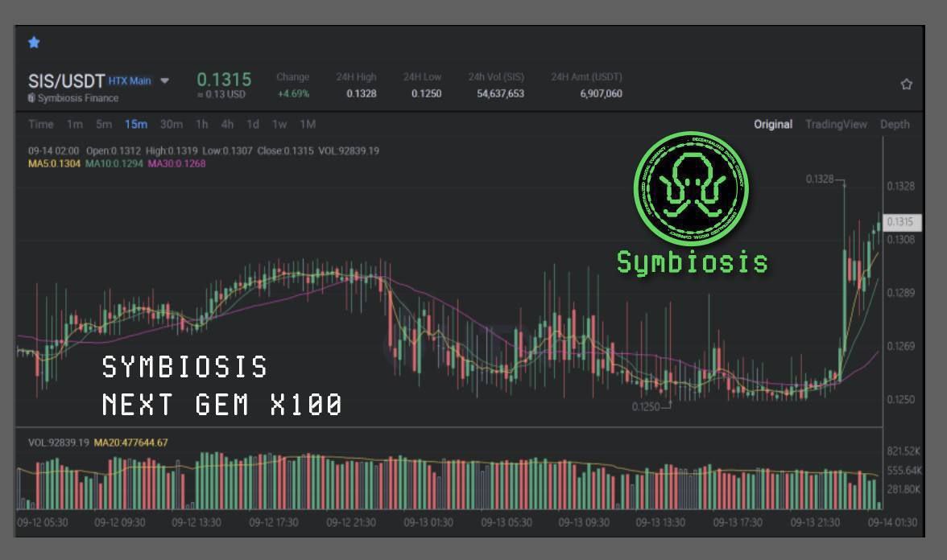This screenshot has height=560, width=947.
Task: Click the MA30:0.1268 indicator label
Action: 176,163
